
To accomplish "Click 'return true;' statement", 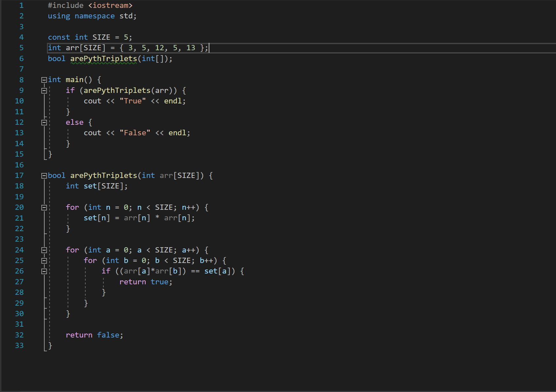I will coord(146,282).
